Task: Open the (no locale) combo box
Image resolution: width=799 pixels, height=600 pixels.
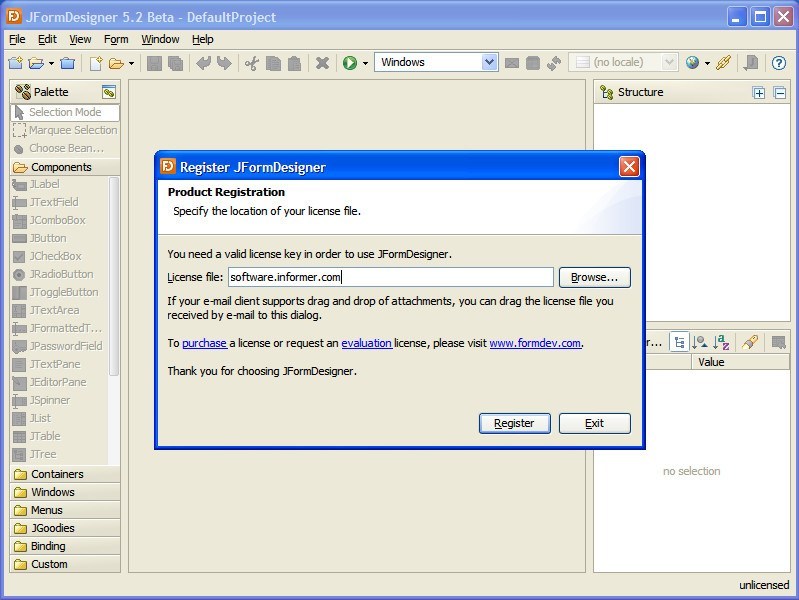Action: [623, 62]
